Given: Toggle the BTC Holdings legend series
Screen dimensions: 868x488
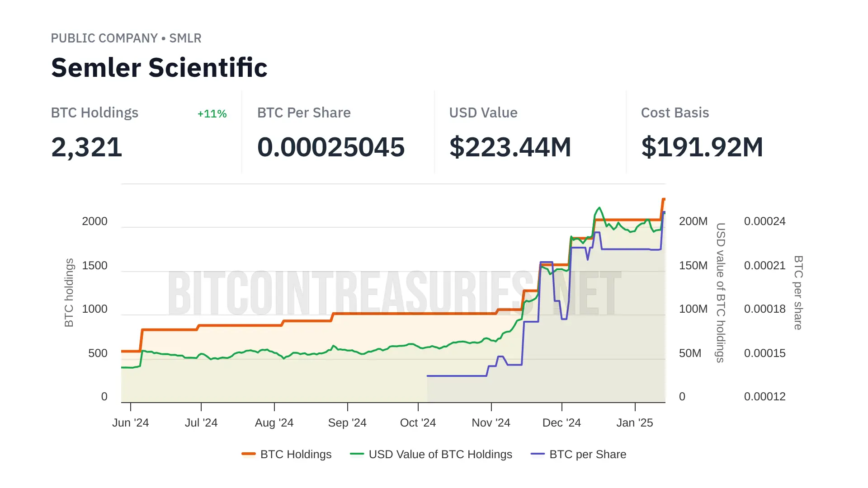Looking at the screenshot, I should pyautogui.click(x=287, y=454).
